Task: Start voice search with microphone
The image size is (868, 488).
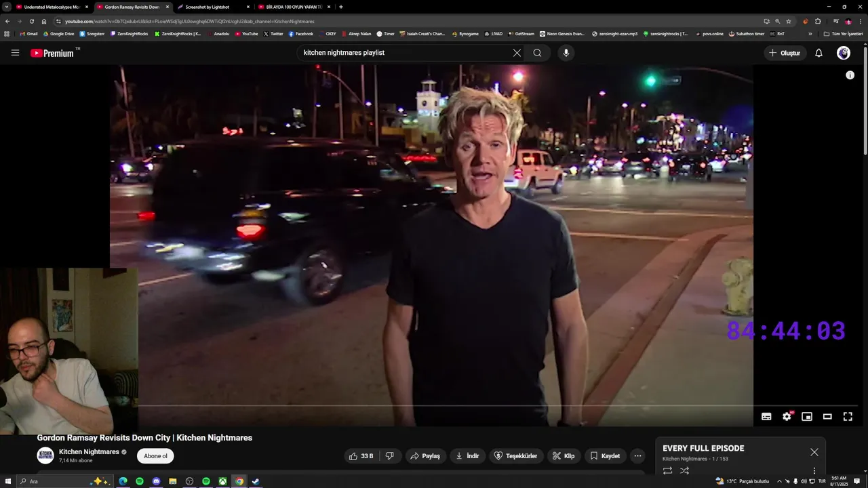Action: tap(566, 53)
